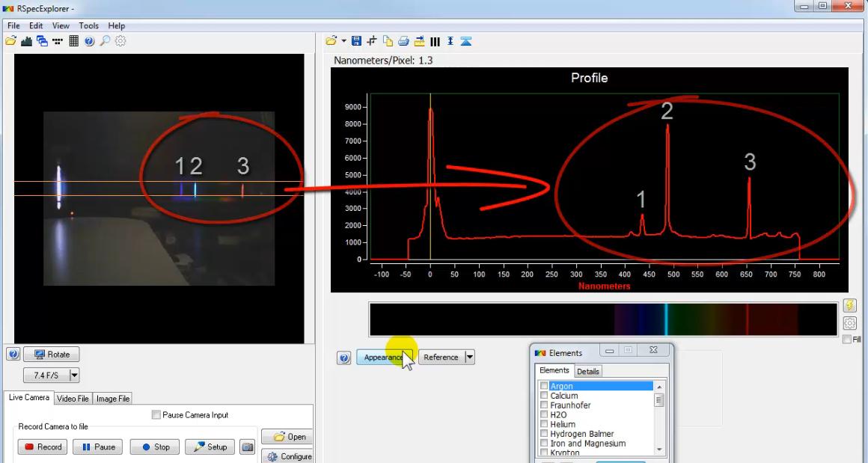Click the camera snapshot icon next to Setup
868x463 pixels.
coord(247,447)
